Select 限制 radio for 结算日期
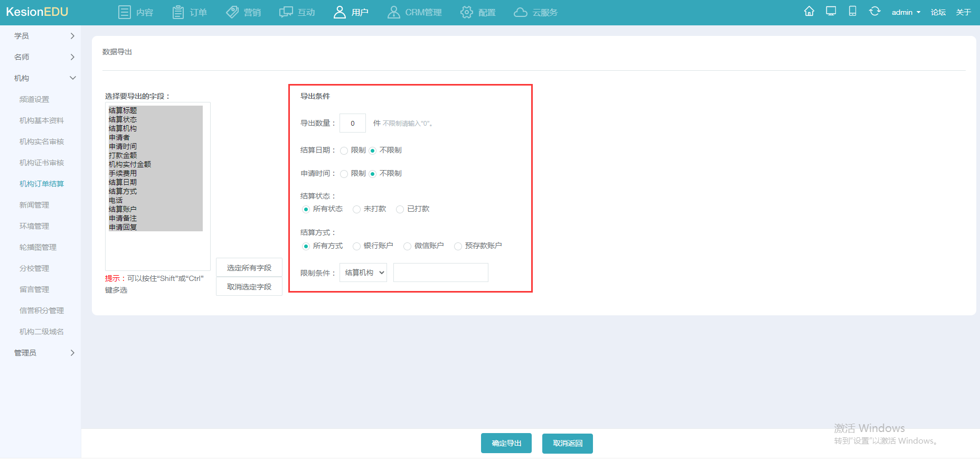Viewport: 980px width, 460px height. pos(344,151)
